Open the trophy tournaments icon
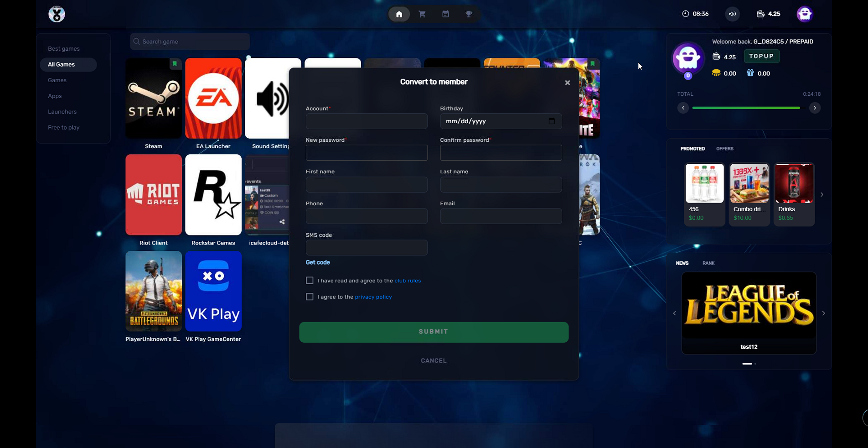 (x=469, y=14)
